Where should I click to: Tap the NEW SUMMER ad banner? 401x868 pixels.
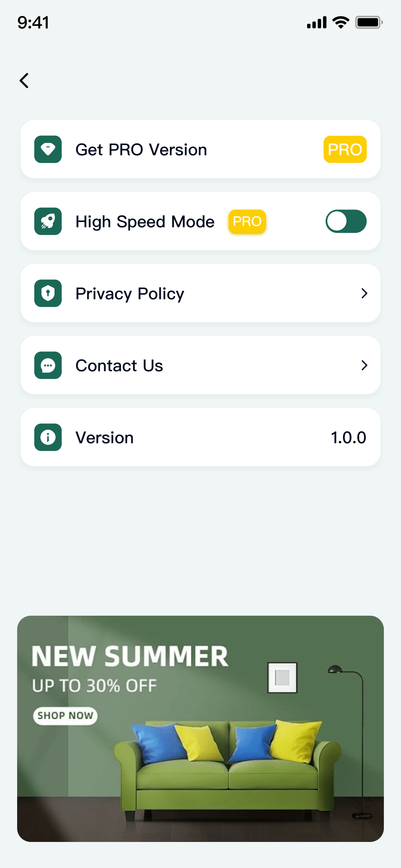pos(200,728)
